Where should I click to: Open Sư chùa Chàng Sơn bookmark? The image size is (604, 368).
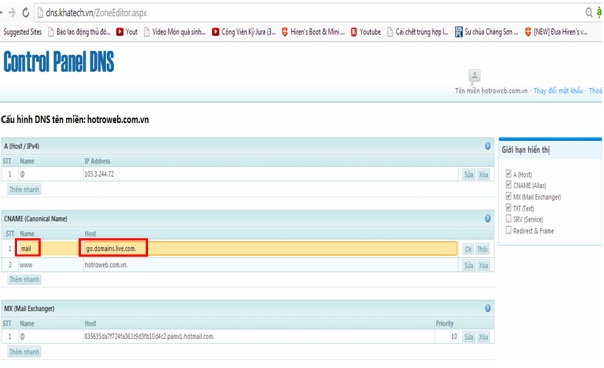(486, 32)
